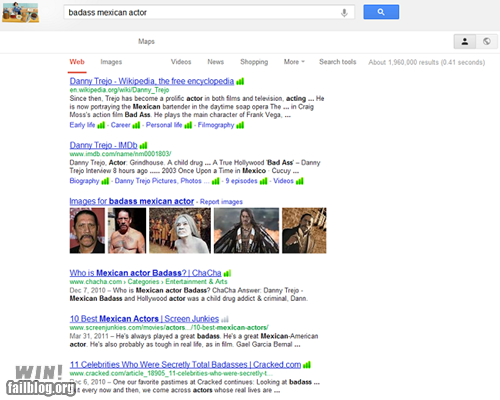Switch to the Videos tab
This screenshot has width=500, height=400.
click(181, 62)
